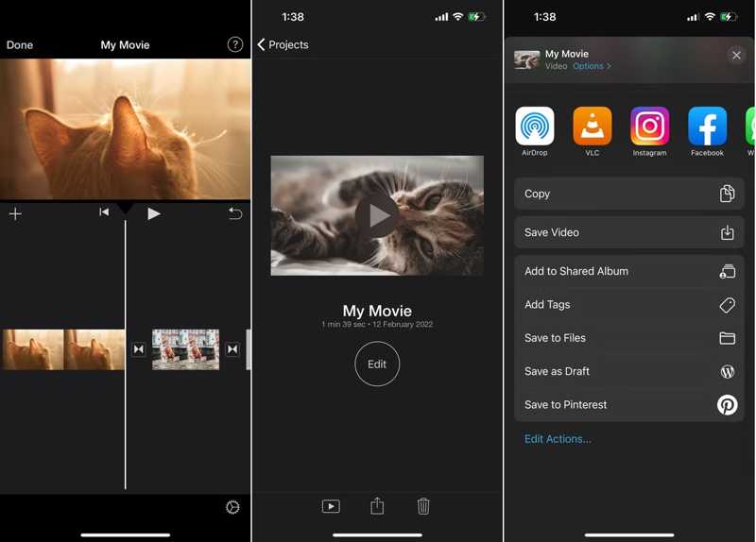Tap the timeline playhead line

coord(126,354)
